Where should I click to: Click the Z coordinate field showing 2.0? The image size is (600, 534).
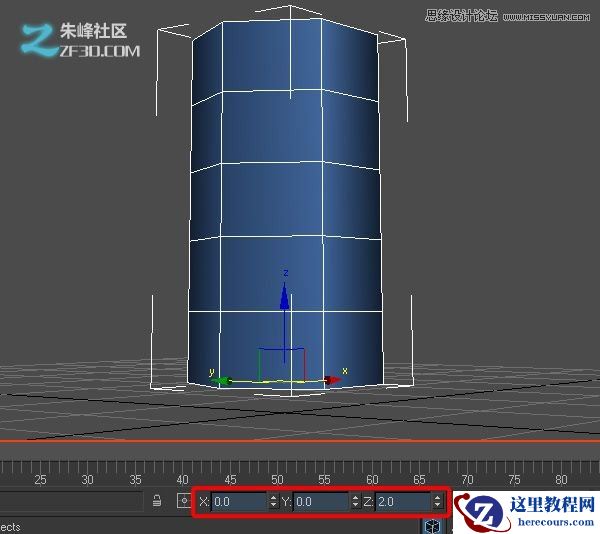pyautogui.click(x=404, y=501)
